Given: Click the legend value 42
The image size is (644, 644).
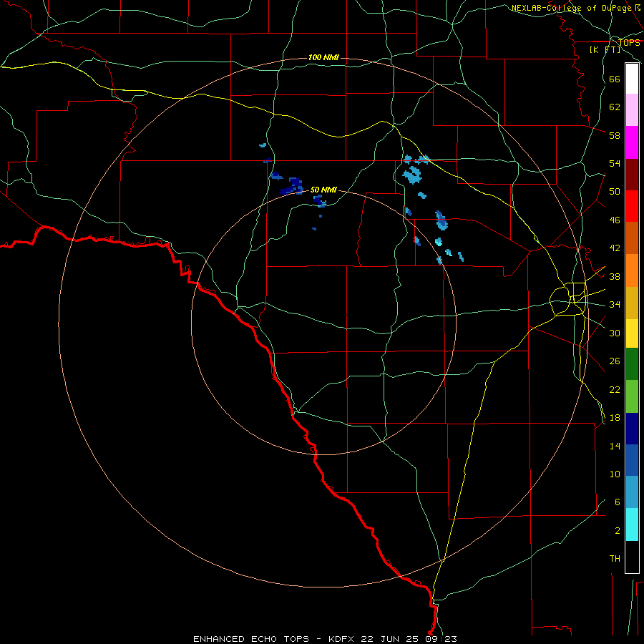Looking at the screenshot, I should pos(615,248).
